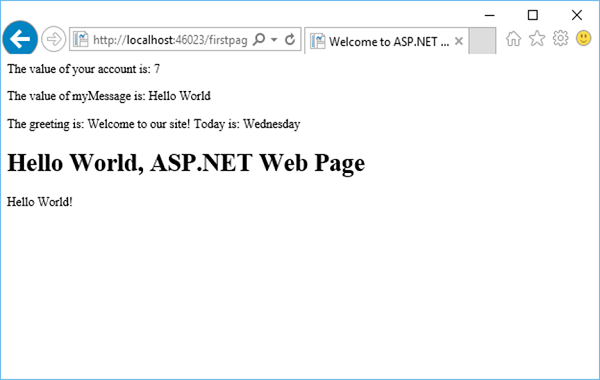The height and width of the screenshot is (380, 600).
Task: Click the smiley feedback icon
Action: (x=584, y=38)
